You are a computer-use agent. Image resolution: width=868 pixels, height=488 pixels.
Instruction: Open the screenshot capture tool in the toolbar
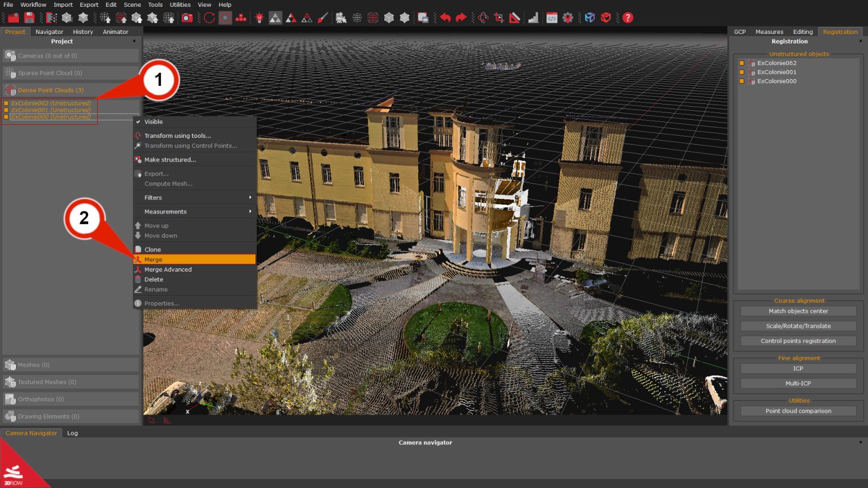[188, 18]
